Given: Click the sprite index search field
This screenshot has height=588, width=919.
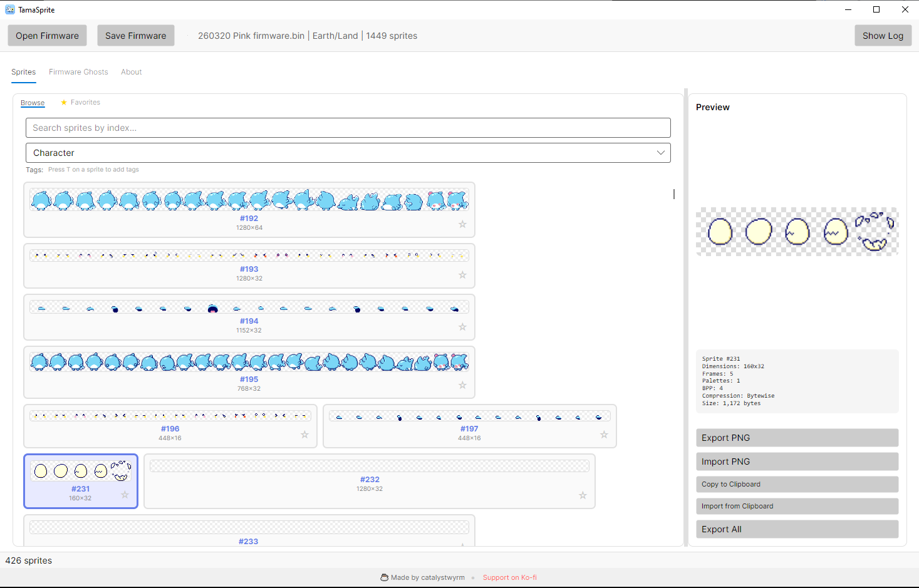Looking at the screenshot, I should pos(348,127).
